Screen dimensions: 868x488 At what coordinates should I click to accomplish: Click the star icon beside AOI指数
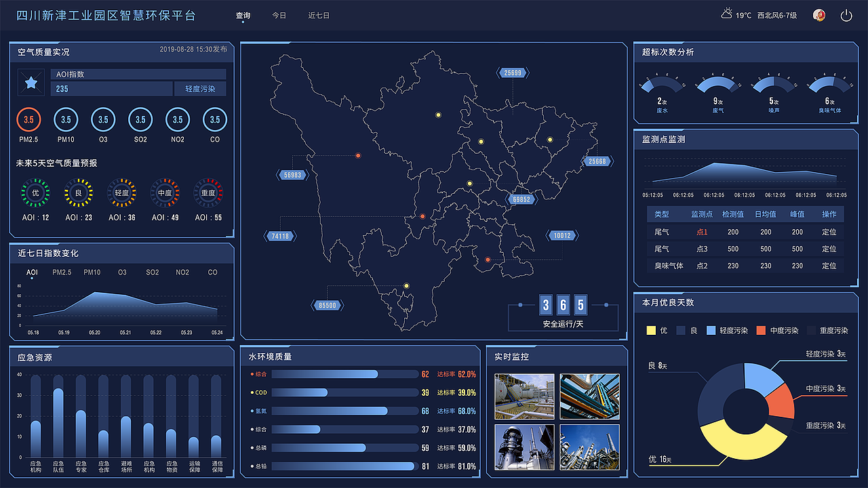point(31,83)
